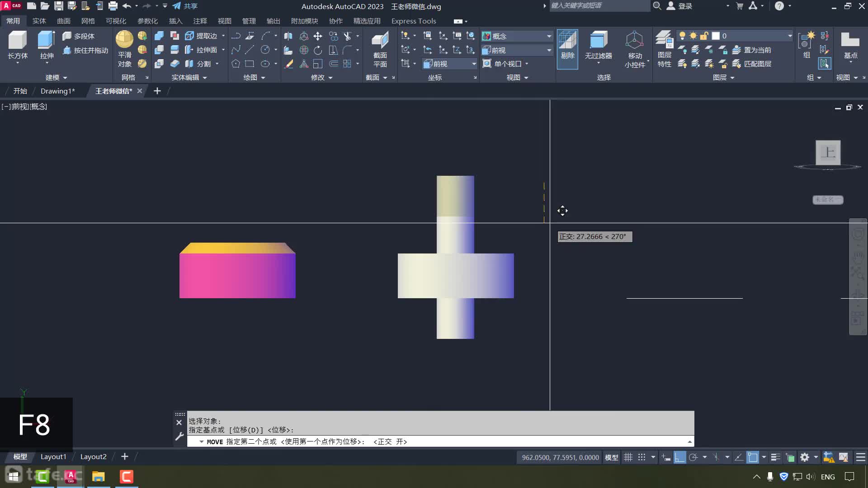Open the 曲面 ribbon tab
This screenshot has height=488, width=868.
click(64, 21)
